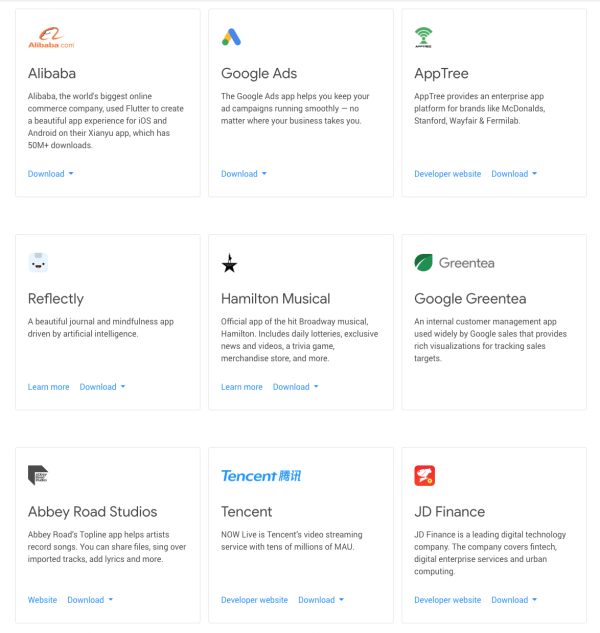Open AppTree Developer website link
Screen dimensions: 600x633
tap(447, 174)
